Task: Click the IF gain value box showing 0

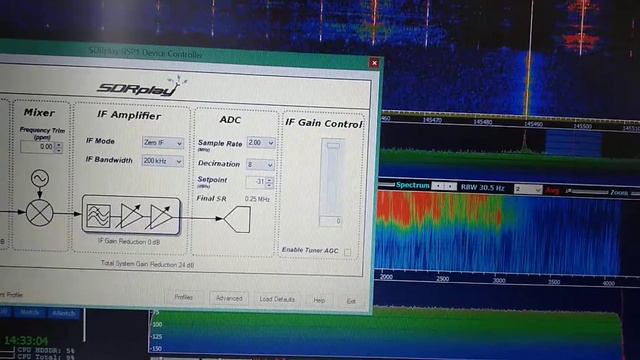Action: point(330,221)
